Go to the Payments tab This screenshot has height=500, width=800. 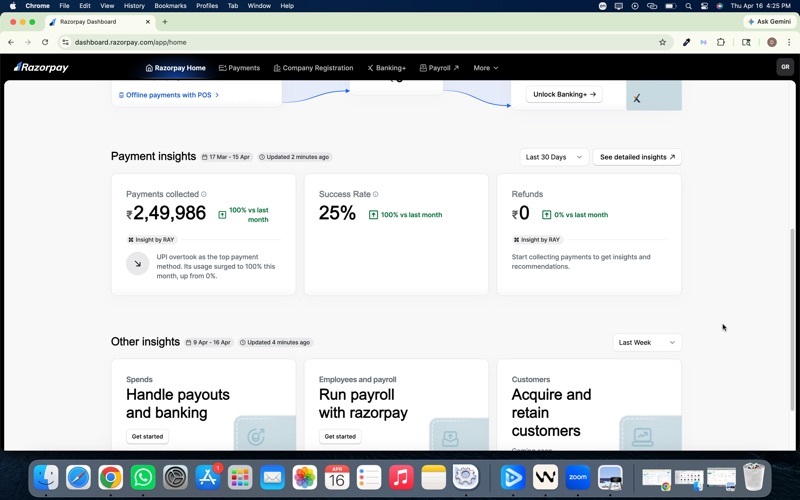click(x=239, y=68)
